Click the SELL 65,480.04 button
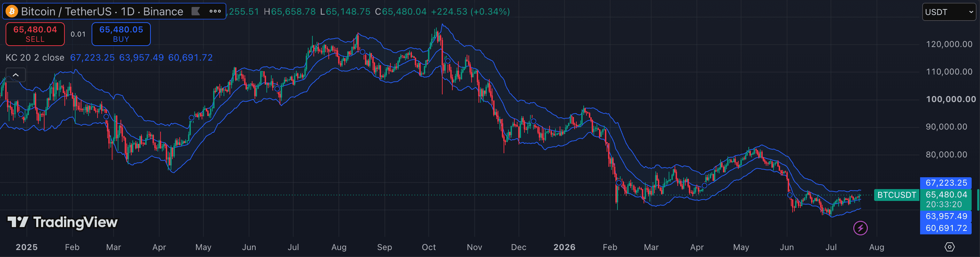 click(x=35, y=34)
